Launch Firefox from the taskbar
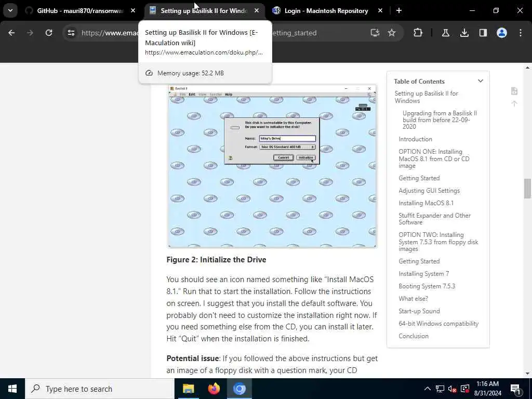 click(x=214, y=389)
